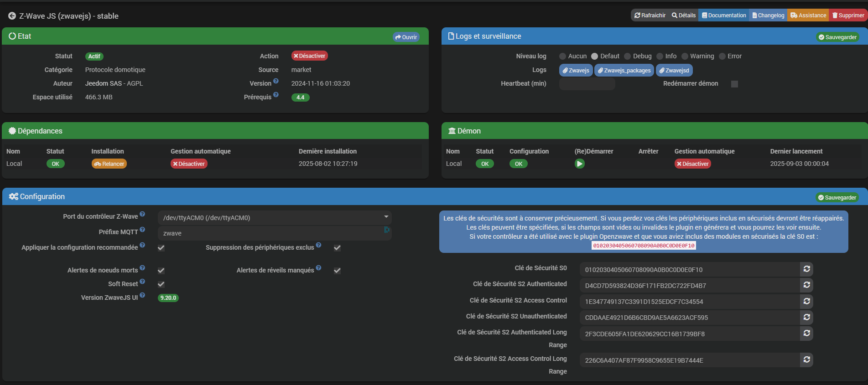
Task: Show help for Préfixe MQTT
Action: (142, 230)
